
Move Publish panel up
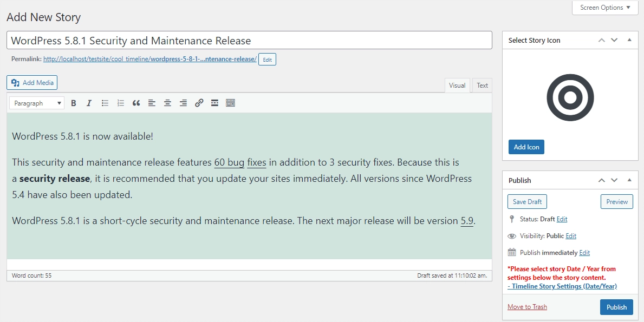click(x=602, y=180)
